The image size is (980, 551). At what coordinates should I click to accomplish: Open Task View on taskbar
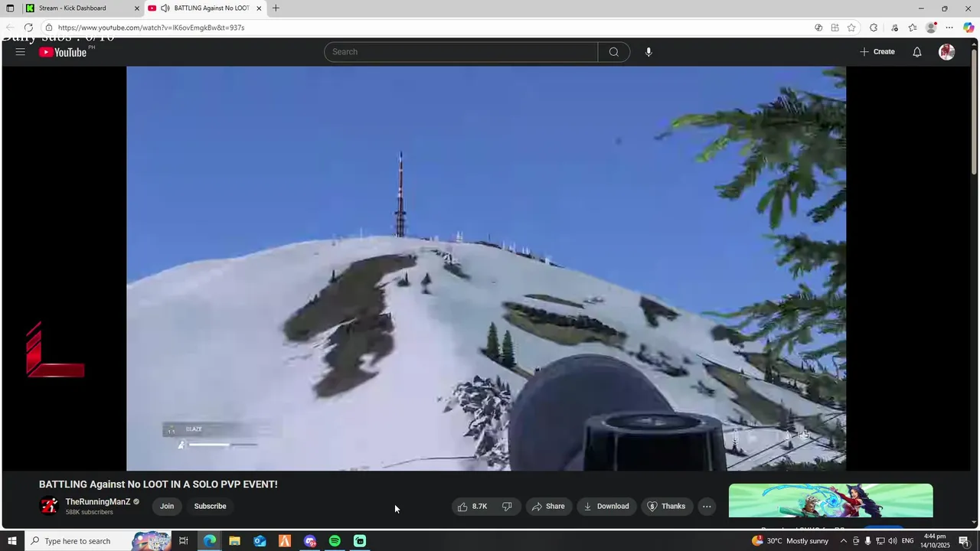(184, 541)
